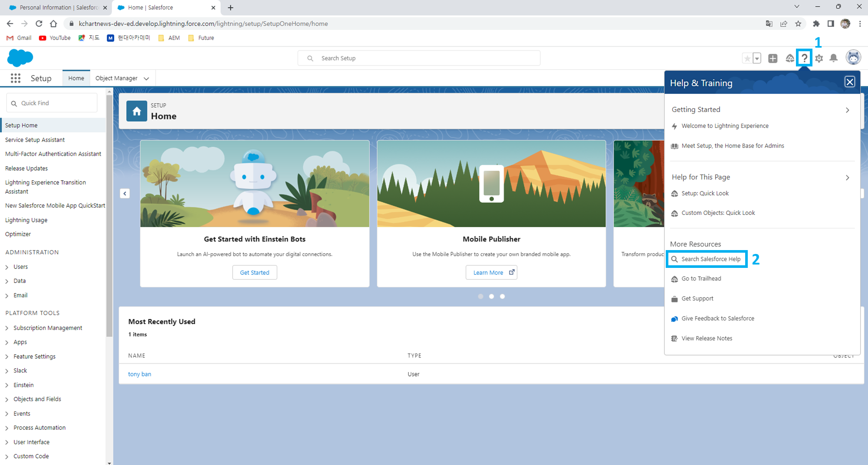The image size is (868, 465).
Task: Click the Salesforce cloud logo
Action: point(20,58)
